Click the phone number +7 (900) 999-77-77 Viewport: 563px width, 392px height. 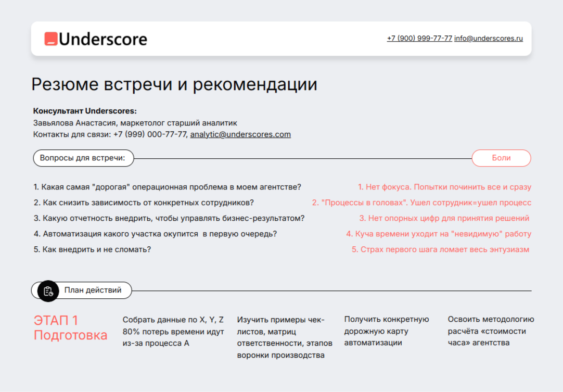419,39
